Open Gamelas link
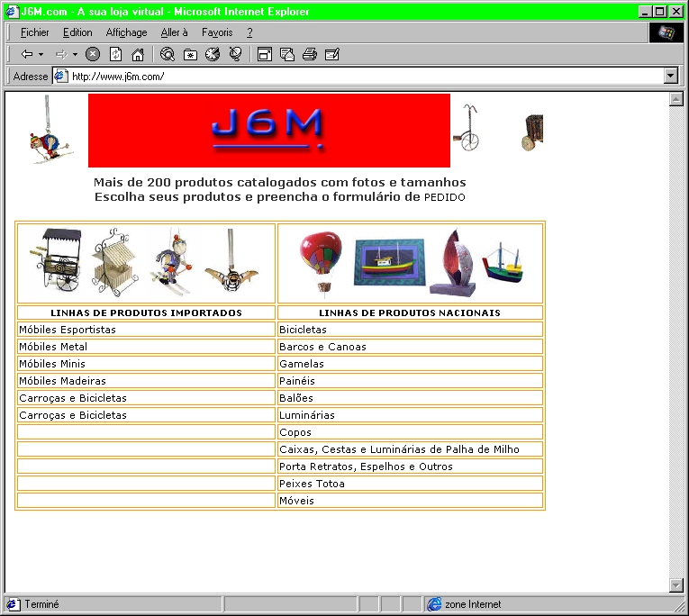Viewport: 689px width, 616px height. click(x=302, y=364)
